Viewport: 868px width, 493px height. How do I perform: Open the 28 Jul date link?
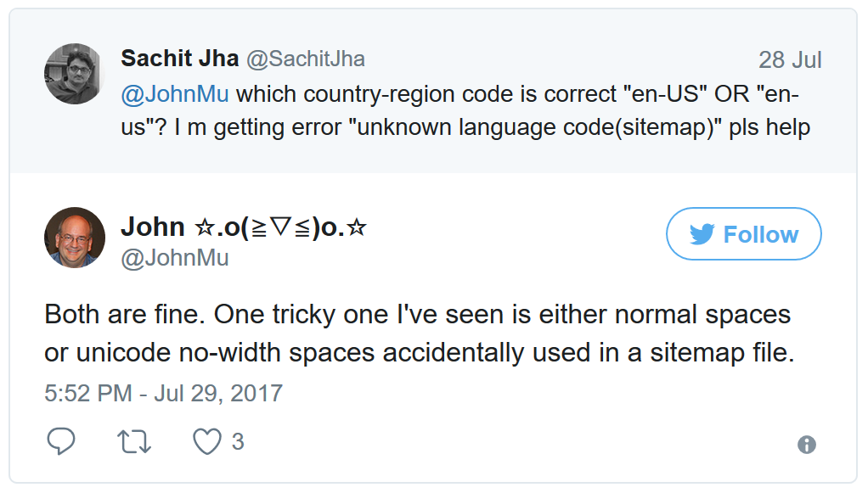tap(790, 60)
